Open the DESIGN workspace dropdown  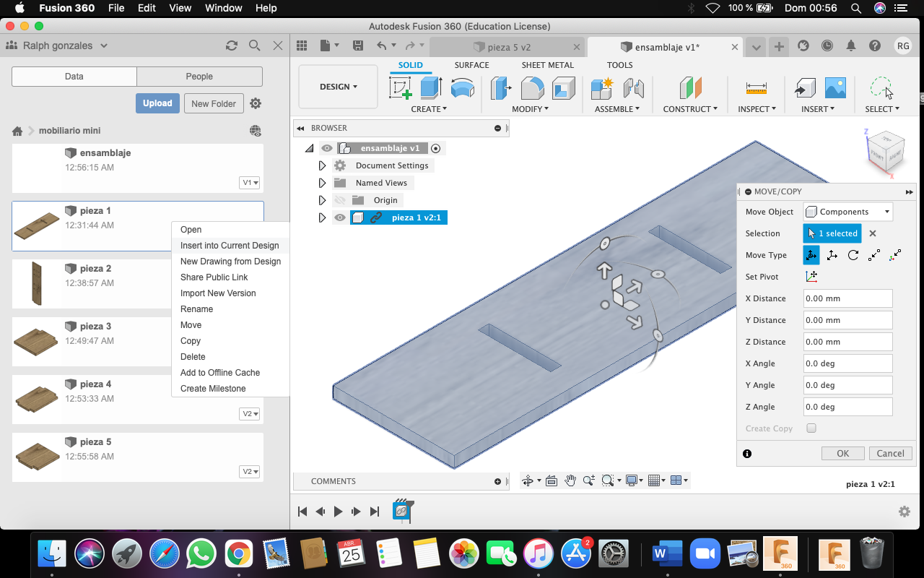[338, 87]
